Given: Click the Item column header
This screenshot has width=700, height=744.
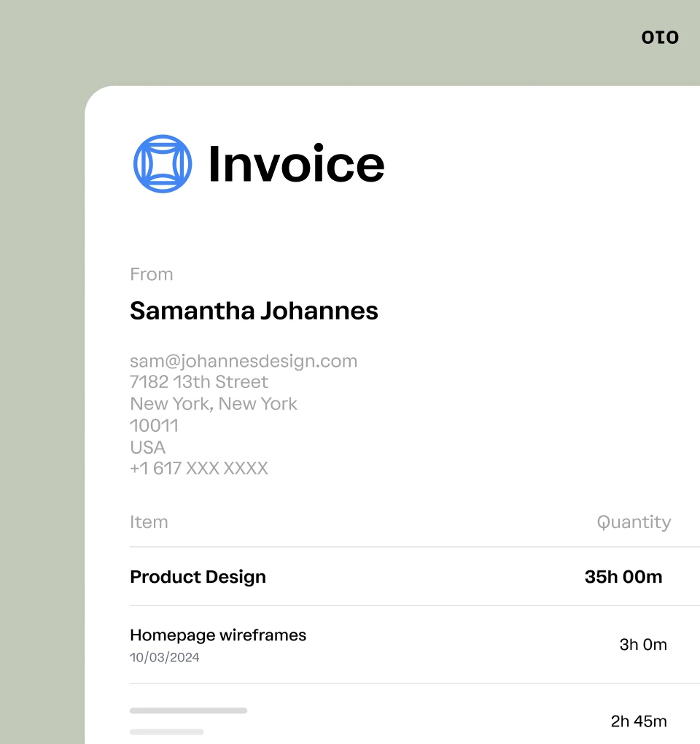Looking at the screenshot, I should 149,522.
